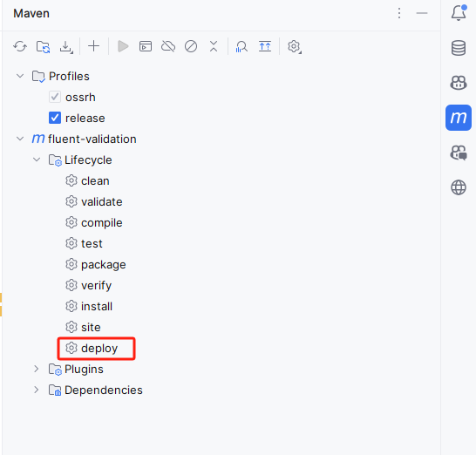
Task: Click the Add Maven Projects plus icon
Action: (94, 46)
